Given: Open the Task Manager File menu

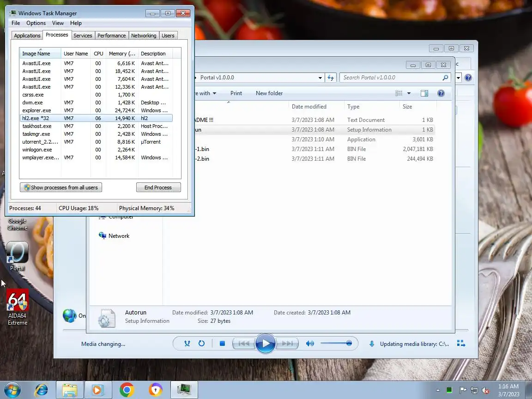Looking at the screenshot, I should (x=16, y=23).
